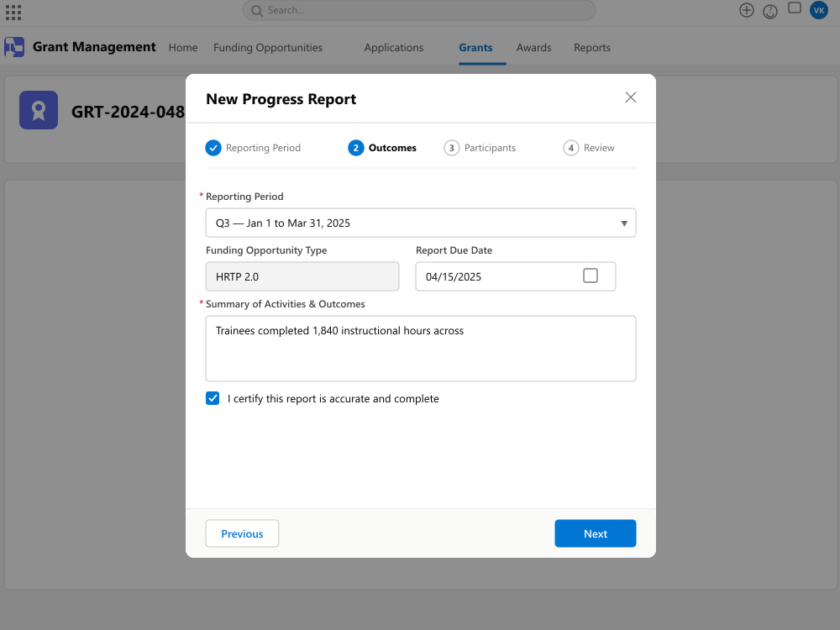Image resolution: width=840 pixels, height=630 pixels.
Task: Select the Grants tab
Action: click(x=475, y=48)
